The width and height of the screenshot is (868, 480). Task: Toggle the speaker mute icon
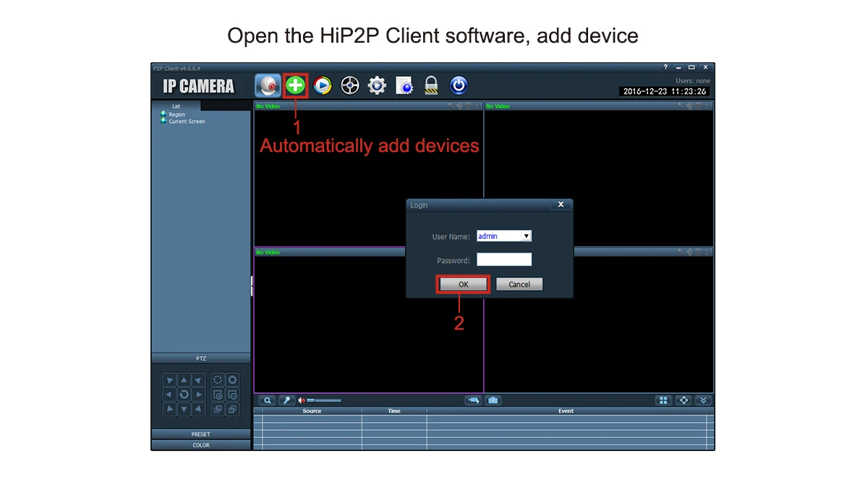click(301, 400)
